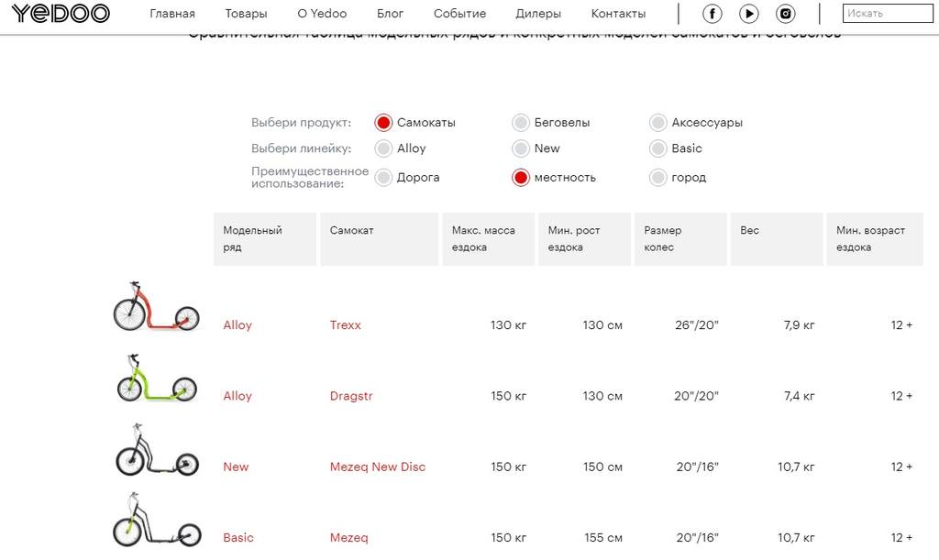
Task: Open the Mezeq New Disc link
Action: (377, 467)
